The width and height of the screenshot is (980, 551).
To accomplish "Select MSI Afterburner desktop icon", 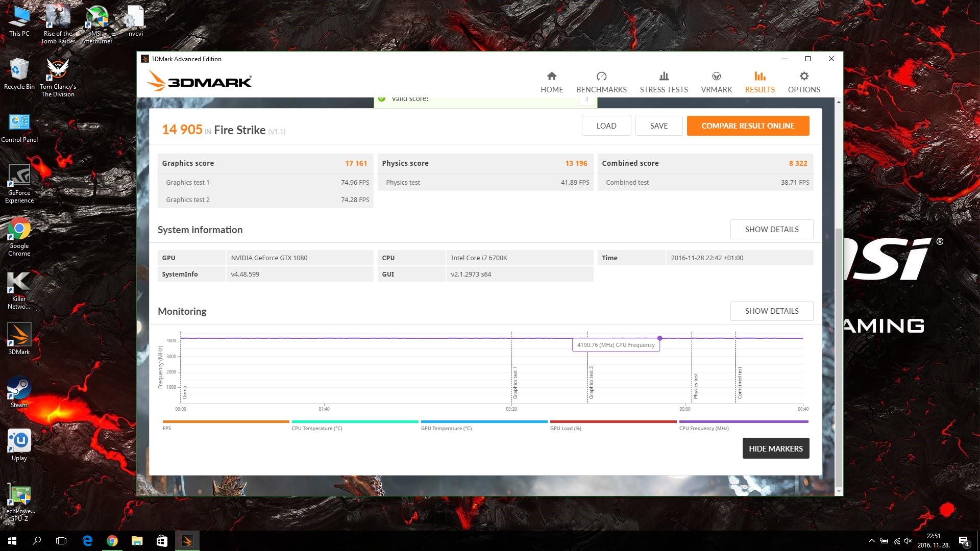I will [x=96, y=24].
